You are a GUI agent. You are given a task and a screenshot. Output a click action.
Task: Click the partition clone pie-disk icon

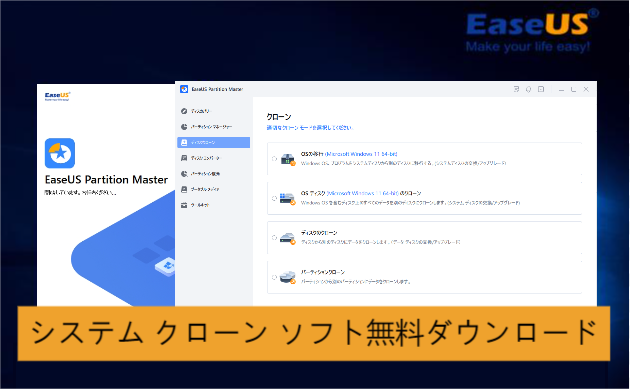[288, 277]
